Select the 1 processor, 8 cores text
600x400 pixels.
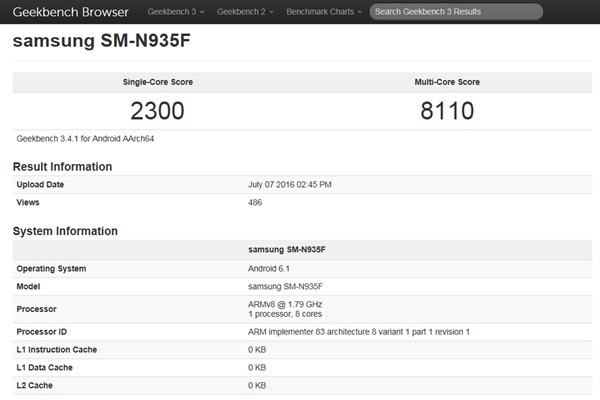click(285, 314)
